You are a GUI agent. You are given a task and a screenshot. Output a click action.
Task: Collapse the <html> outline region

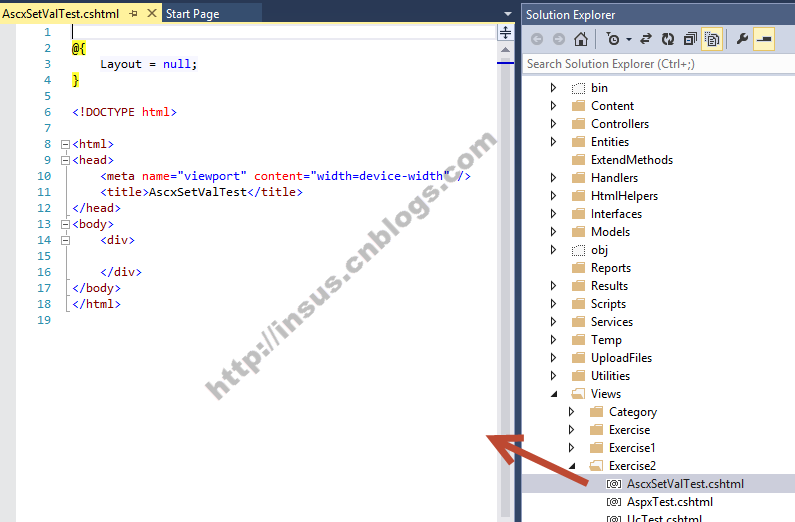point(65,144)
